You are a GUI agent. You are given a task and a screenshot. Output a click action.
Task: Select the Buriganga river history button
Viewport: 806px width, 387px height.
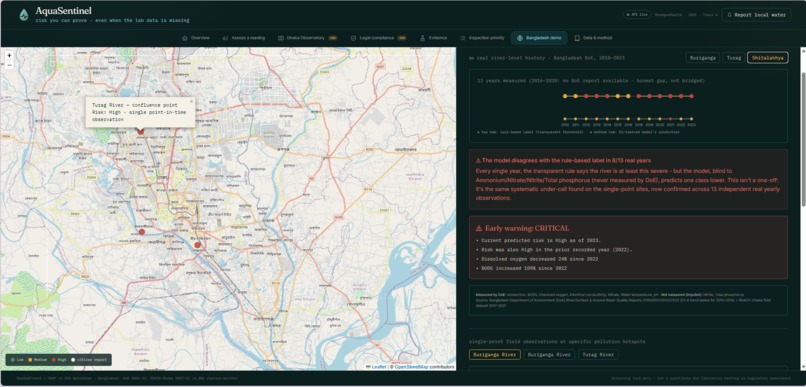702,58
